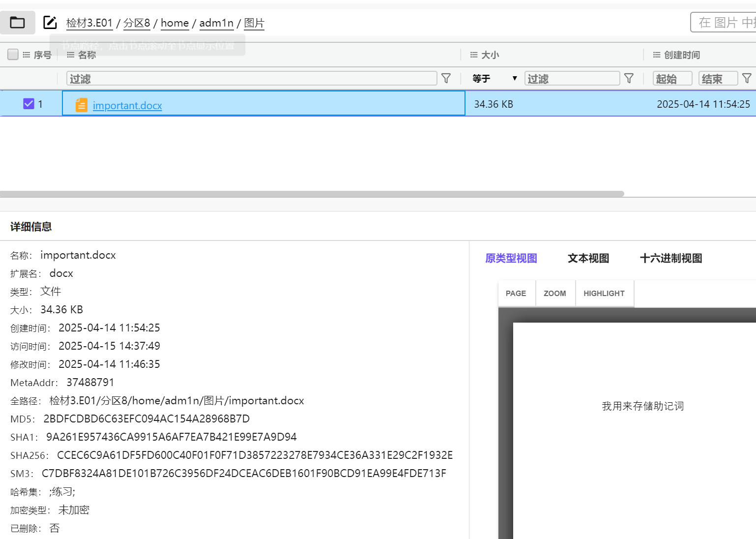756x539 pixels.
Task: Click the 起始 start date field
Action: (x=672, y=78)
